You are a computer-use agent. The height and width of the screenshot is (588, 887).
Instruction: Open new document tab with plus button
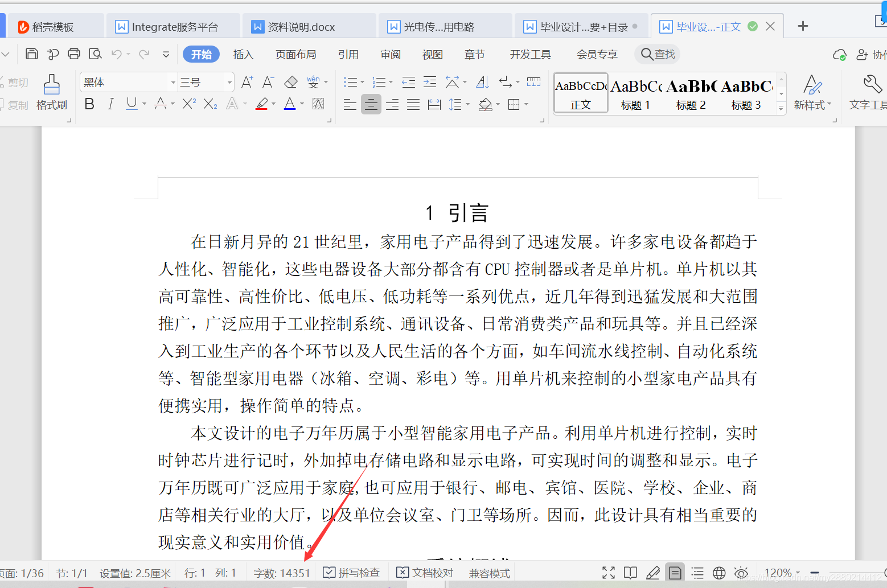pos(803,26)
